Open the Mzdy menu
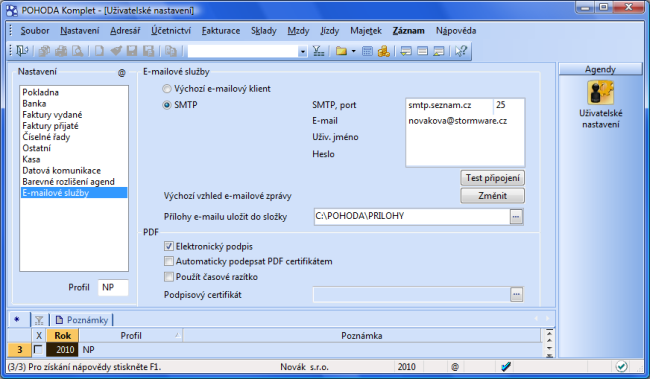650x379 pixels. pos(298,31)
